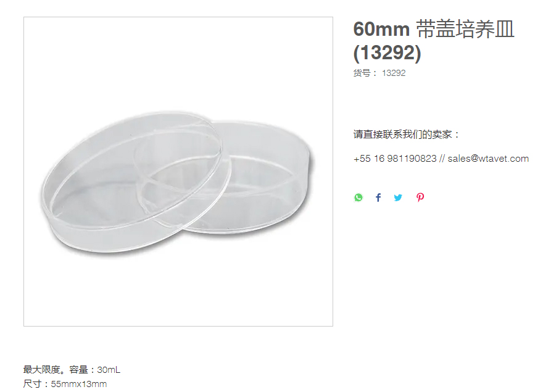Share the product on Facebook
Image resolution: width=551 pixels, height=392 pixels.
click(378, 198)
